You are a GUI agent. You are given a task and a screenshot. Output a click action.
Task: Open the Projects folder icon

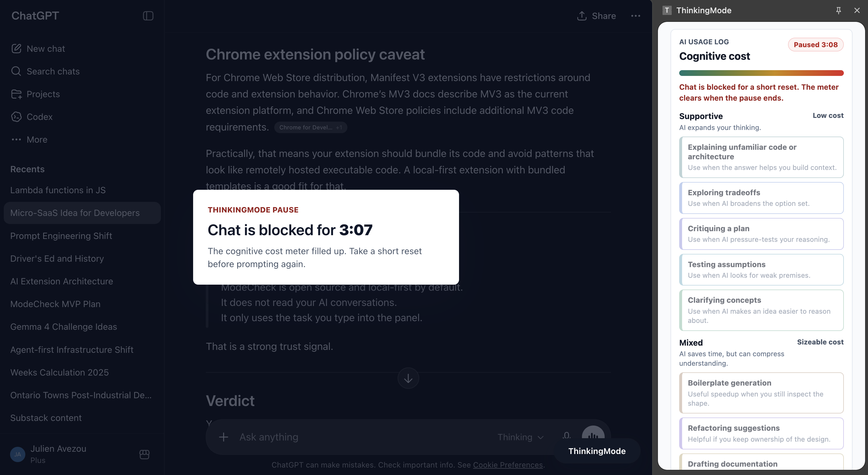tap(16, 94)
